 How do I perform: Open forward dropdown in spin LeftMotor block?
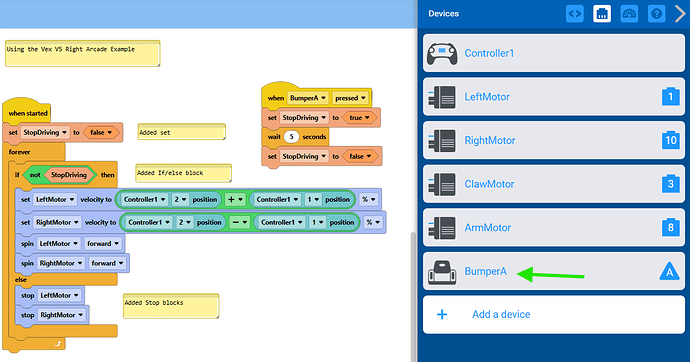click(103, 244)
